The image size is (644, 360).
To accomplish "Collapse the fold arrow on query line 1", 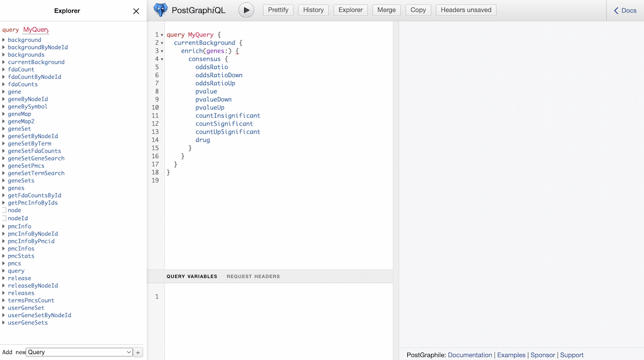I will [162, 35].
